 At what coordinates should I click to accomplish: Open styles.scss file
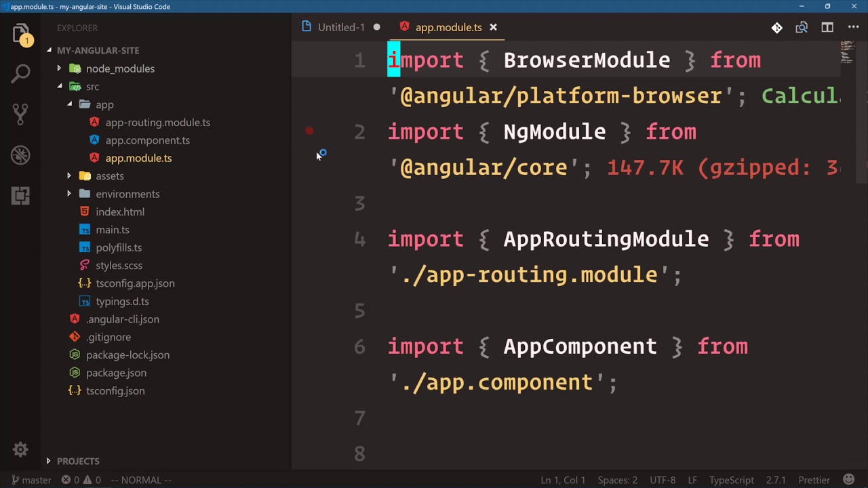(x=119, y=266)
